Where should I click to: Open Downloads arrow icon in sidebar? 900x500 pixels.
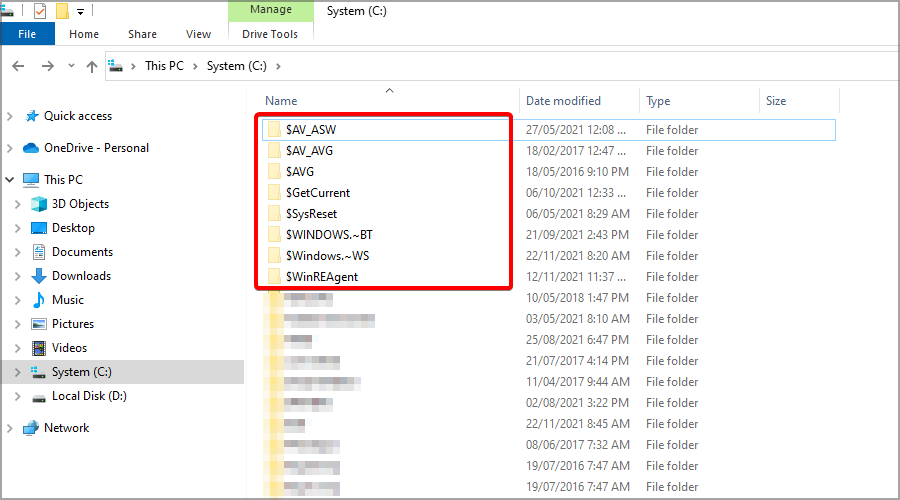point(39,276)
